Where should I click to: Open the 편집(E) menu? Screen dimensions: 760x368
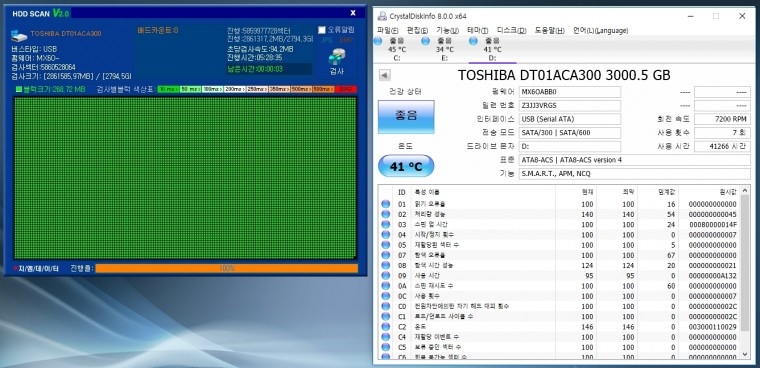coord(417,31)
